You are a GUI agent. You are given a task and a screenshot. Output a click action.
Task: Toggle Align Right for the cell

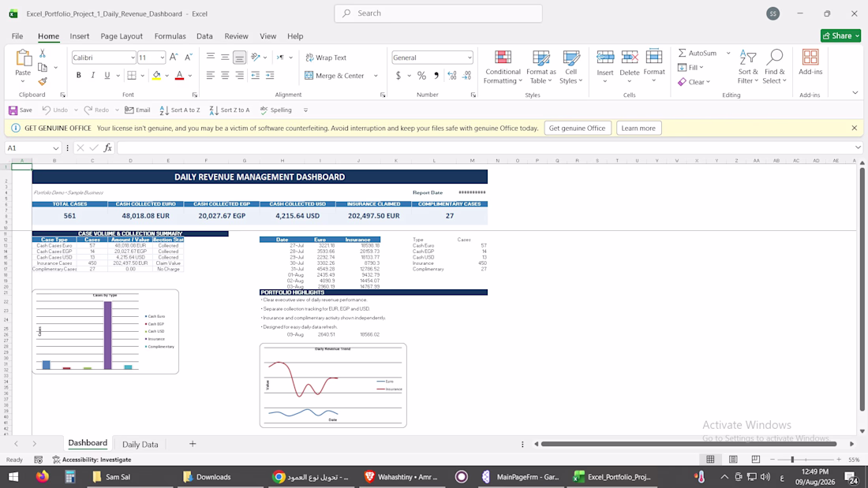239,75
